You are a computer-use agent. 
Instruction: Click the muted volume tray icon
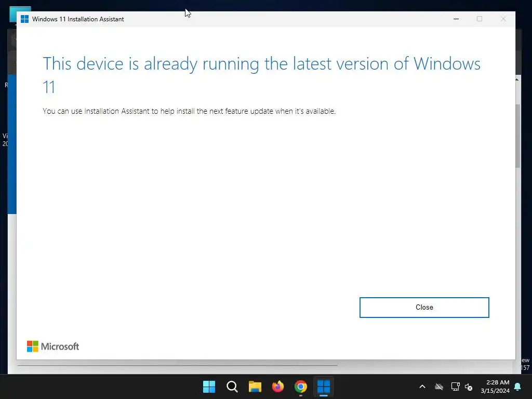469,387
